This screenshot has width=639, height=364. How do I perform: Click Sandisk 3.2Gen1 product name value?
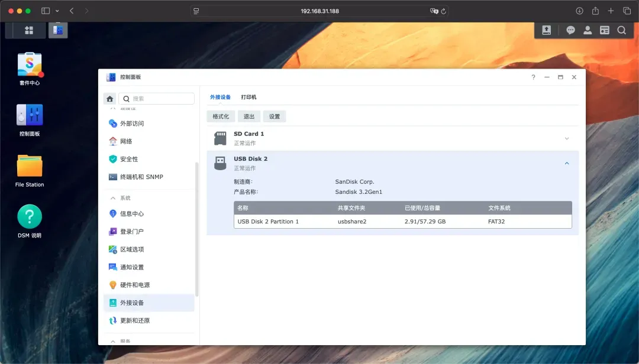point(359,192)
